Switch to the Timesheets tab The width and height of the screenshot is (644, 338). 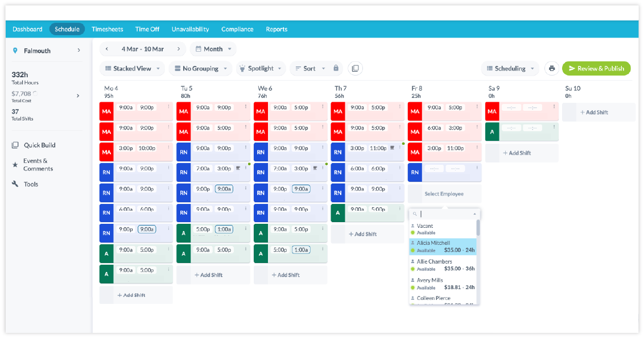pos(108,29)
